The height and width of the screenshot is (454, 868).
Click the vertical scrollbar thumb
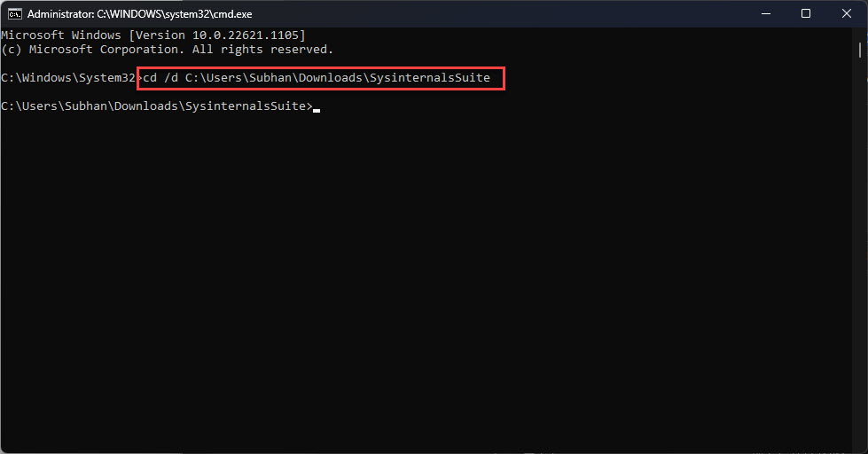point(860,50)
